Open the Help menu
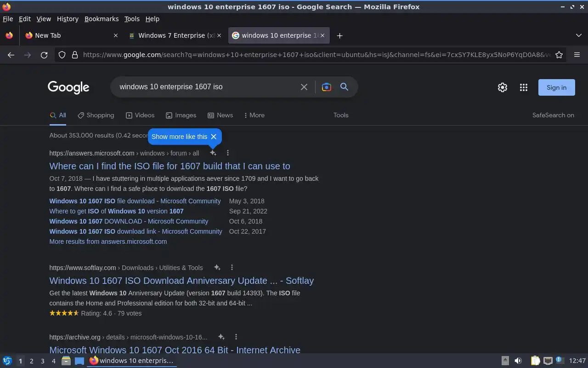 tap(153, 19)
